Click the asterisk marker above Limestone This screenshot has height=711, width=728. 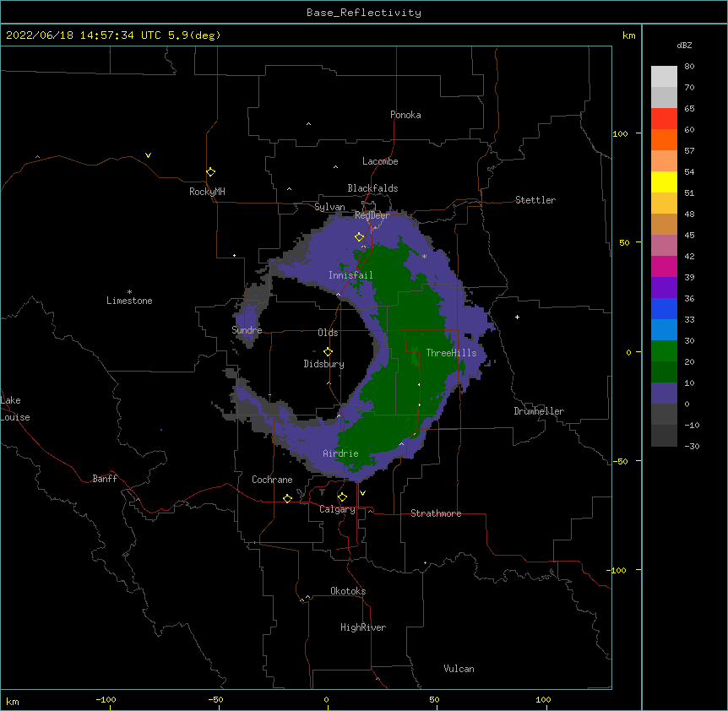pyautogui.click(x=129, y=292)
